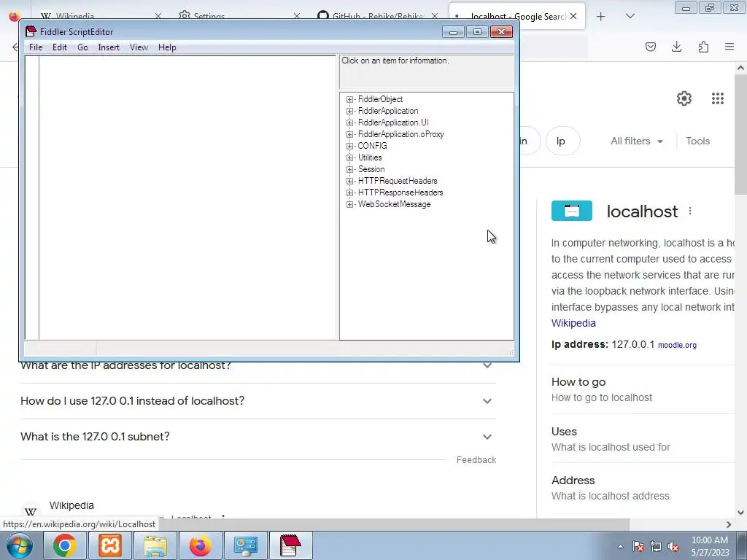Open more options for localhost knowledge panel
Screen dimensions: 747x560
click(x=690, y=211)
